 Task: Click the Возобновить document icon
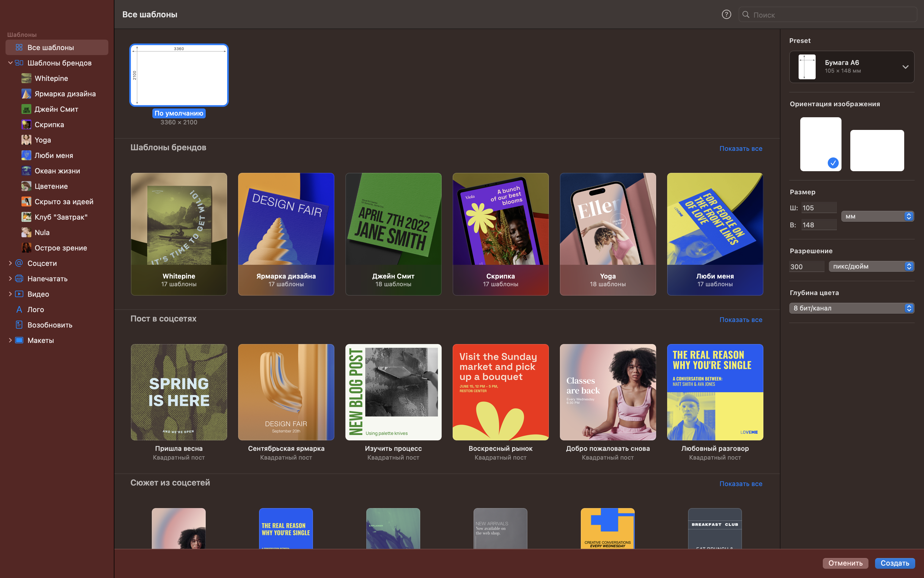19,325
